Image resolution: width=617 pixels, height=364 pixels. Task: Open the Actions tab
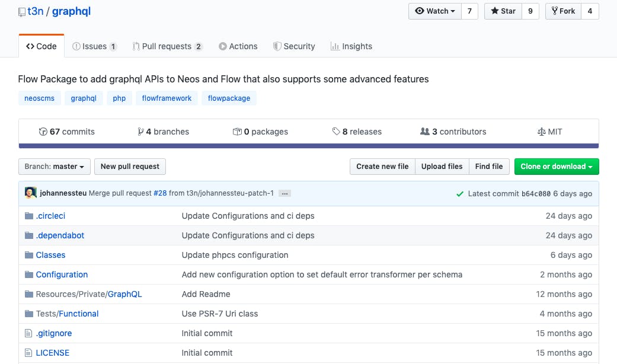(x=238, y=46)
